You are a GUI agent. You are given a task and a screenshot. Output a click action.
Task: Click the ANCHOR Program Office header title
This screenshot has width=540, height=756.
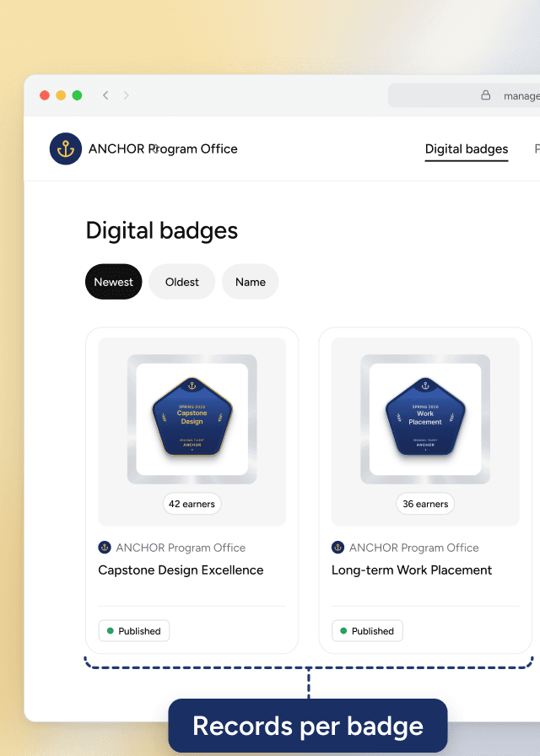(x=163, y=149)
